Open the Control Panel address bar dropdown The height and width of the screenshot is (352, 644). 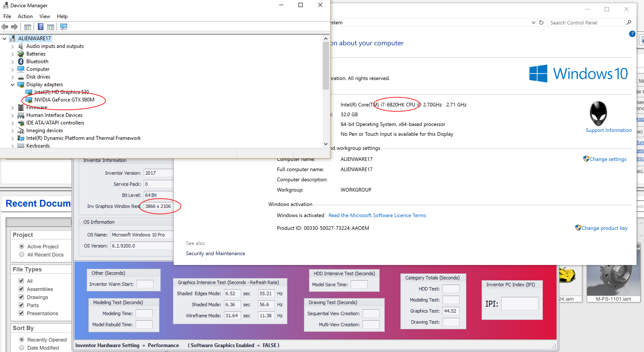pos(533,23)
